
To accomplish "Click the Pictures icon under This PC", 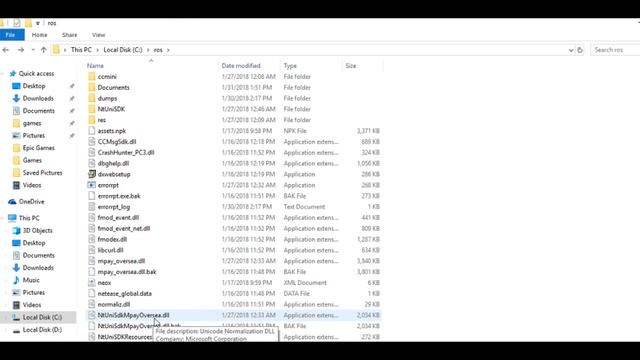I will point(16,293).
